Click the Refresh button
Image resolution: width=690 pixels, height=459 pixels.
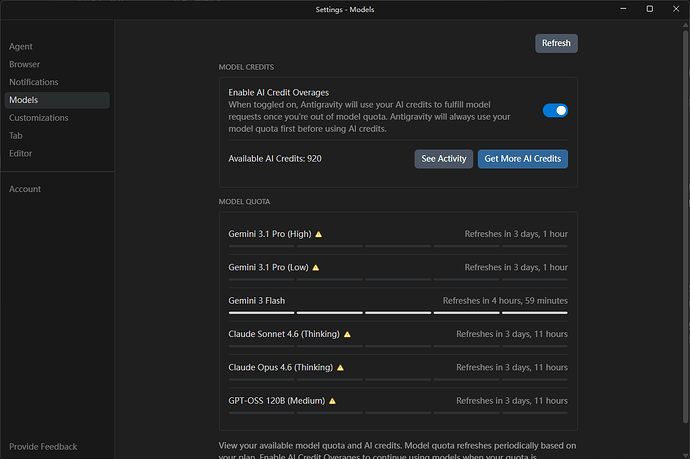coord(556,43)
